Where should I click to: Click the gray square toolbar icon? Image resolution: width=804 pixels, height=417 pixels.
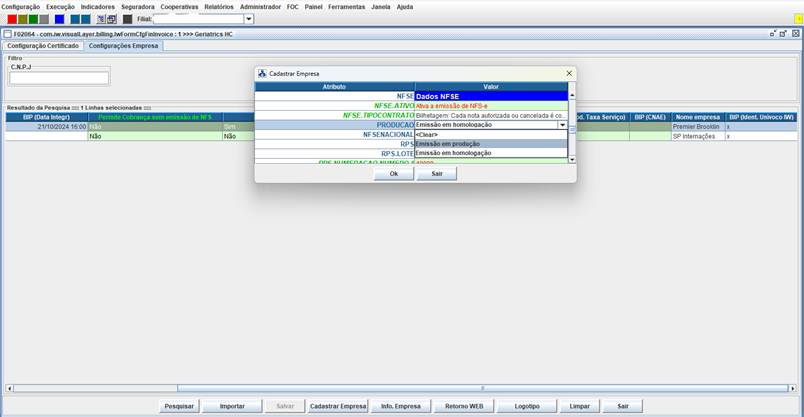click(44, 19)
